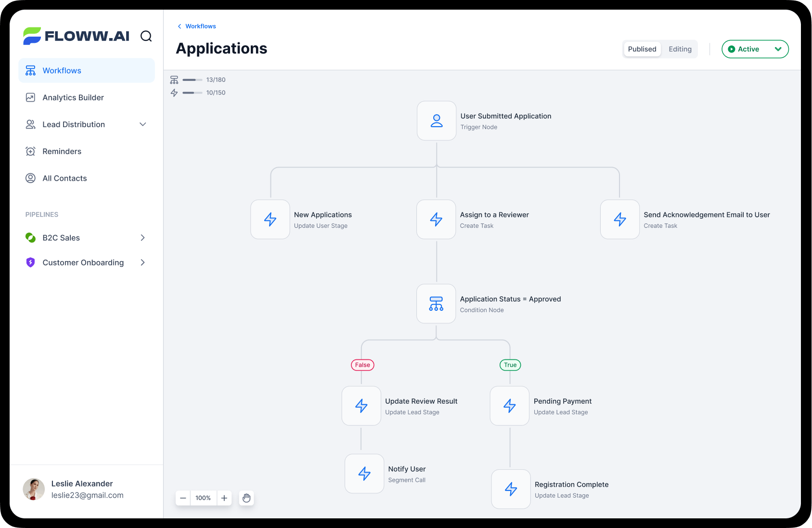812x528 pixels.
Task: Select the User Submitted Application trigger node icon
Action: point(437,121)
